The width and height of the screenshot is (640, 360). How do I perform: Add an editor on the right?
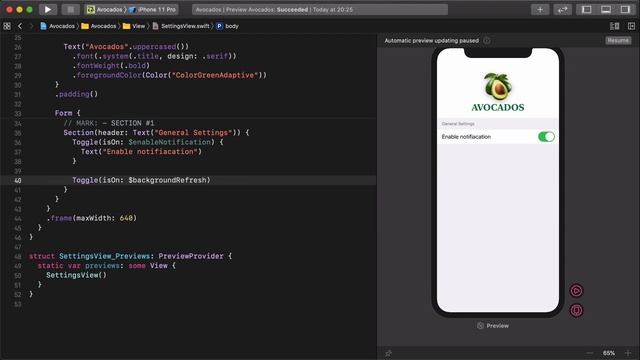coord(631,26)
